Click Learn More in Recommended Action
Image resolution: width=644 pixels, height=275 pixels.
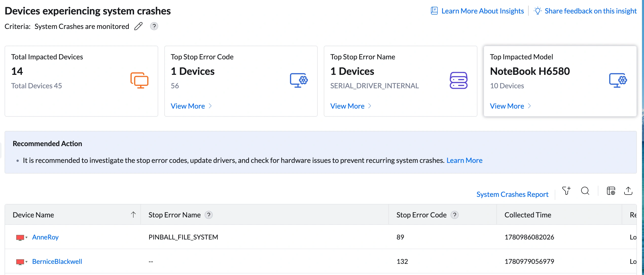pyautogui.click(x=464, y=160)
